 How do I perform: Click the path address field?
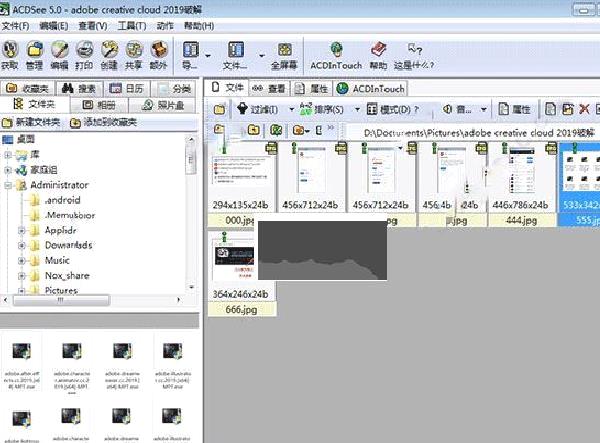tap(474, 132)
